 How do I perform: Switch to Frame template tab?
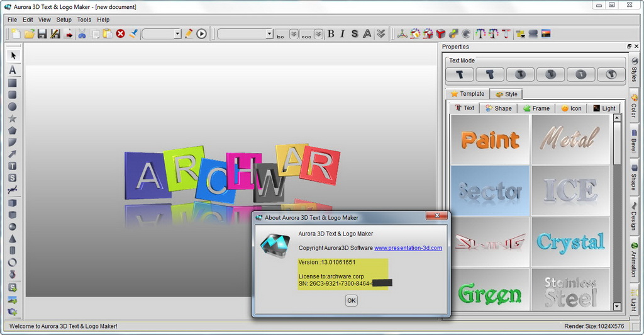536,108
